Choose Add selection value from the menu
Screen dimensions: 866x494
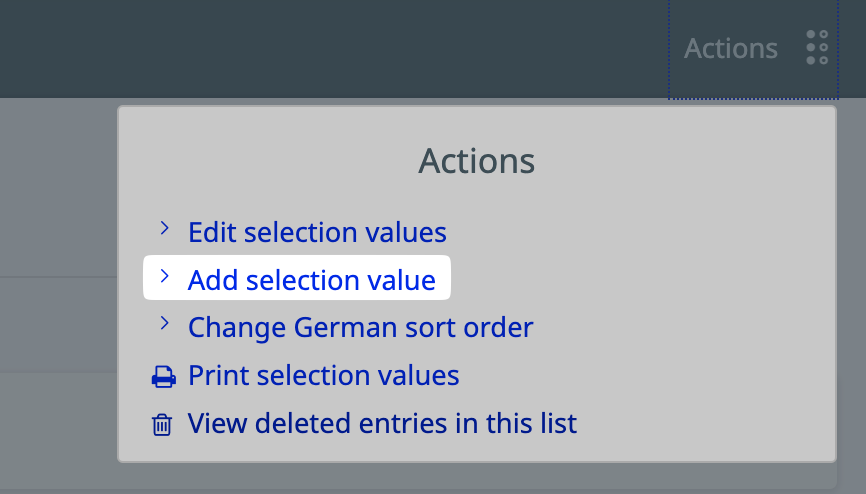click(x=312, y=281)
